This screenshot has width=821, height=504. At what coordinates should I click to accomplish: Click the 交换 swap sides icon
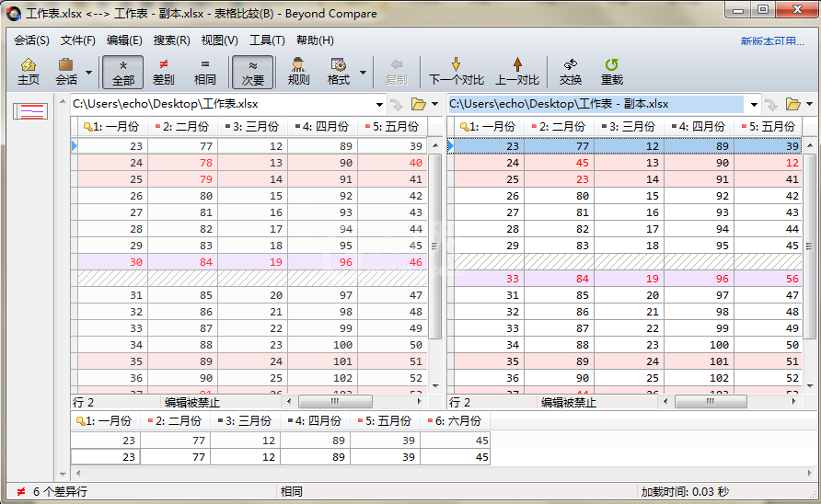(571, 72)
